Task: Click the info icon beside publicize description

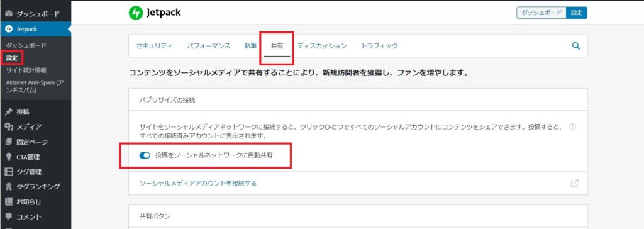Action: pyautogui.click(x=572, y=127)
